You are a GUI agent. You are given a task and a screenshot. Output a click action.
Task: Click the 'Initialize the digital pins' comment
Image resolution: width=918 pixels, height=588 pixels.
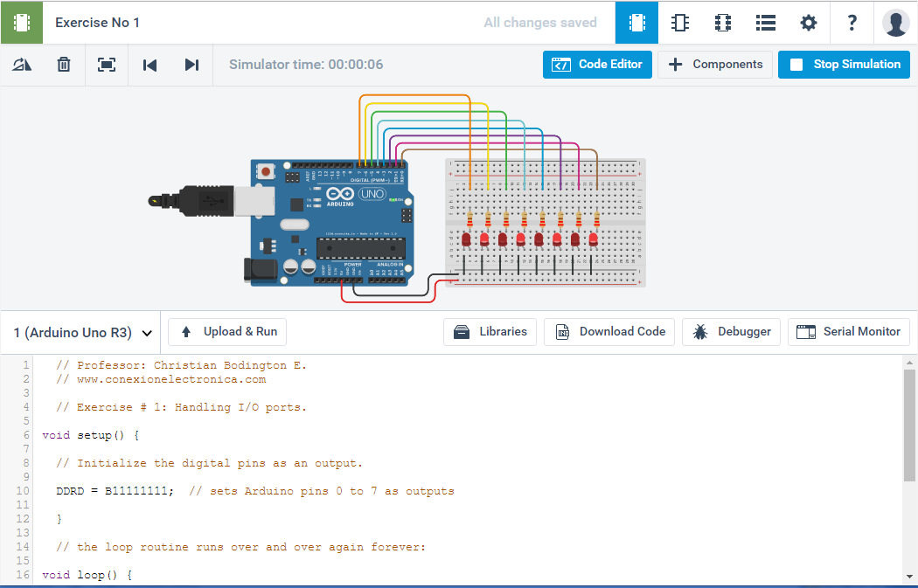pos(210,463)
